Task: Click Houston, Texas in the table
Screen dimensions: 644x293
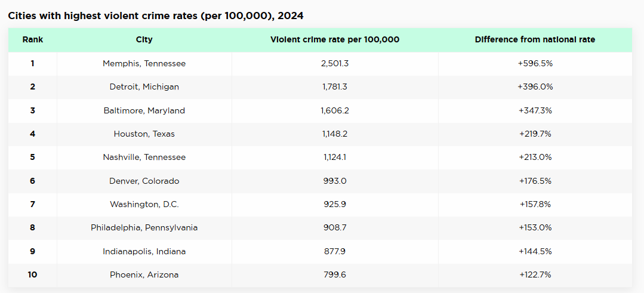Action: (x=144, y=134)
